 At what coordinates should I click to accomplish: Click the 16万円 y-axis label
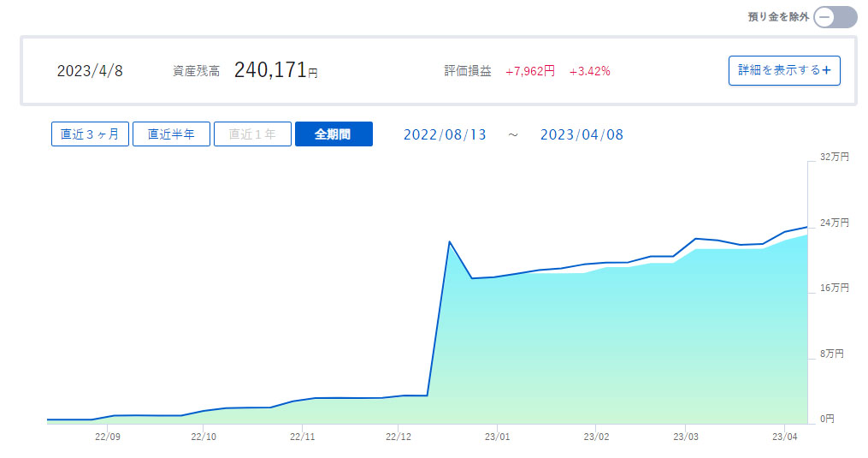click(834, 288)
